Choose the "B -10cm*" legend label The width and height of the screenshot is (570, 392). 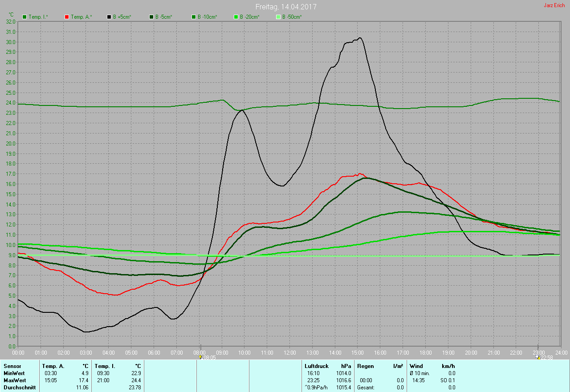tap(207, 17)
